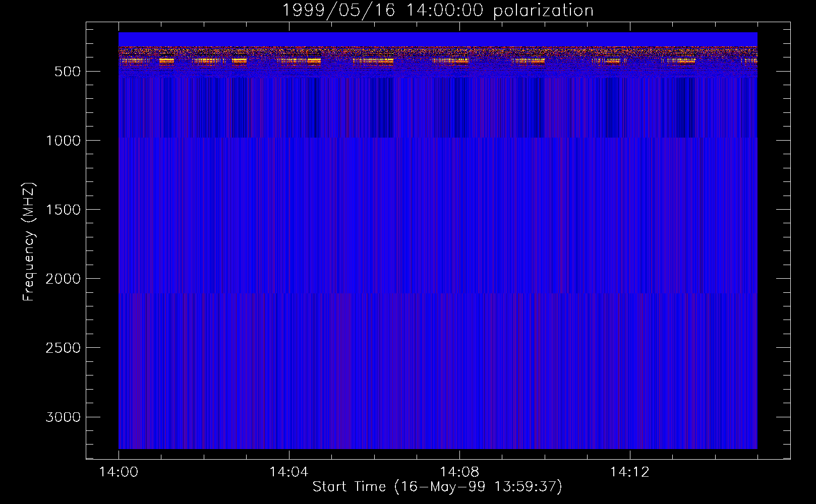Viewport: 816px width, 504px height.
Task: Select the 2500 frequency tick label
Action: point(64,348)
